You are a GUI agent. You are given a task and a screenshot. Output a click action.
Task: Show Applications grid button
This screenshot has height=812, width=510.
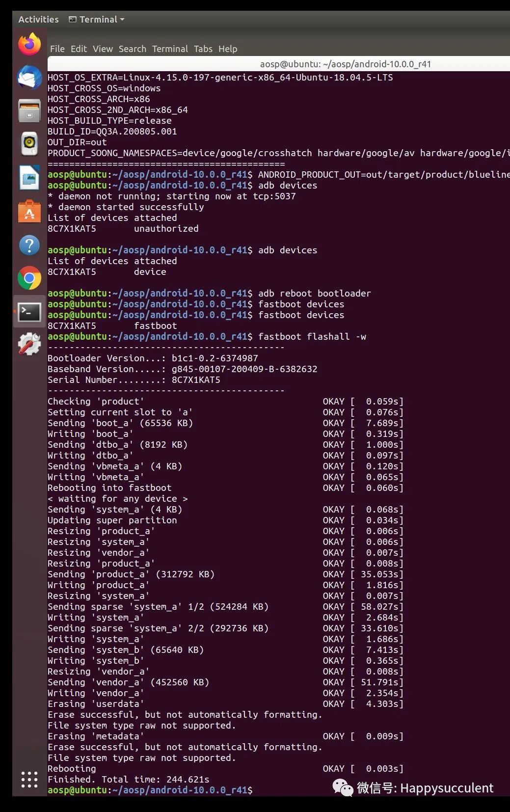[29, 779]
